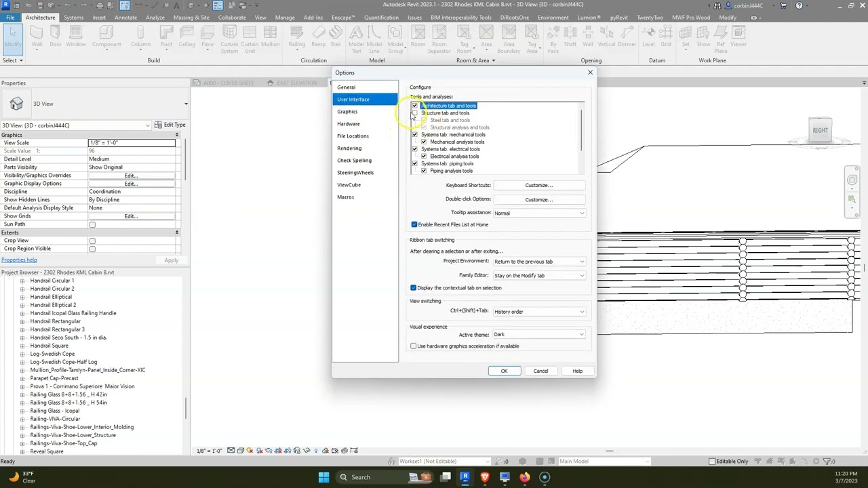The image size is (868, 488).
Task: Open the Ctrl+(Shift)+Tab view switching dropdown
Action: coord(539,312)
